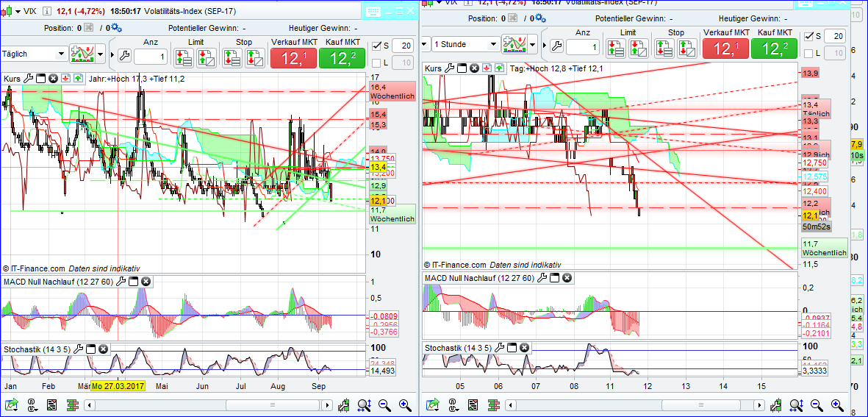Screen dimensions: 868x417
Task: Click Verkauf MKT 12,1 button in left window
Action: (293, 58)
